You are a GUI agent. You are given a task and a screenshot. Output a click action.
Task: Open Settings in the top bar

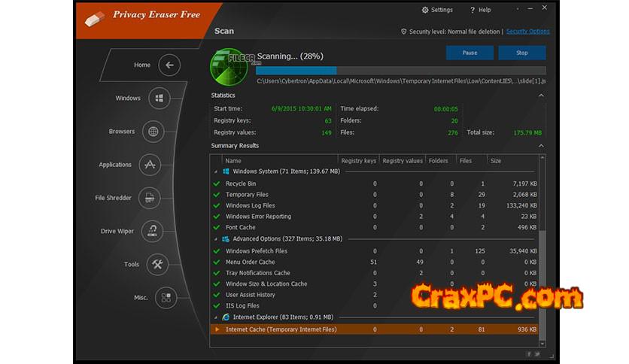point(437,10)
